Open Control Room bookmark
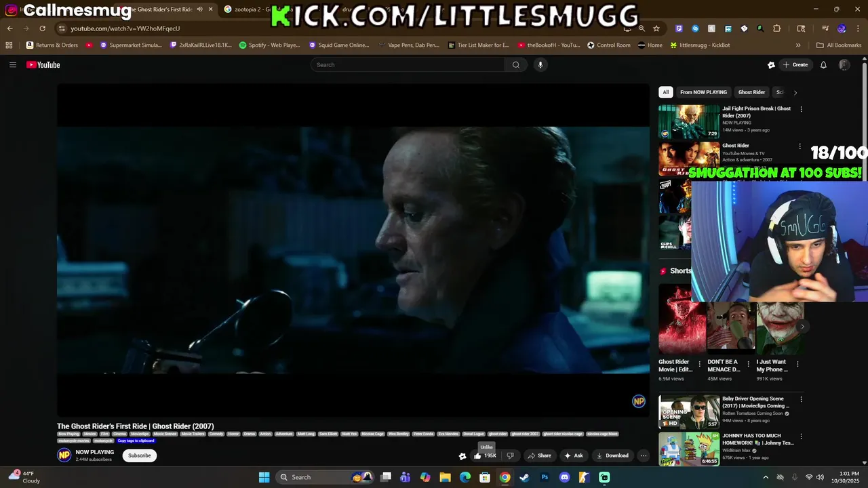This screenshot has height=488, width=868. [609, 45]
